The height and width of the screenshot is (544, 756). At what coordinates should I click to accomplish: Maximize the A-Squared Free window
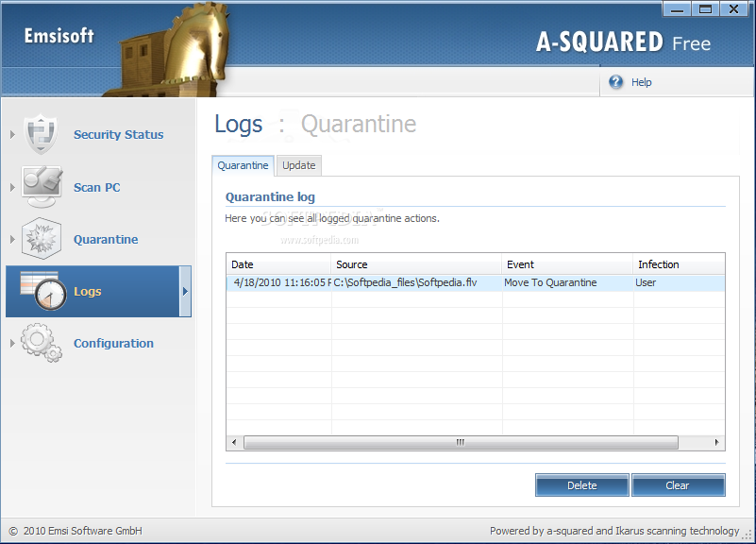(705, 8)
